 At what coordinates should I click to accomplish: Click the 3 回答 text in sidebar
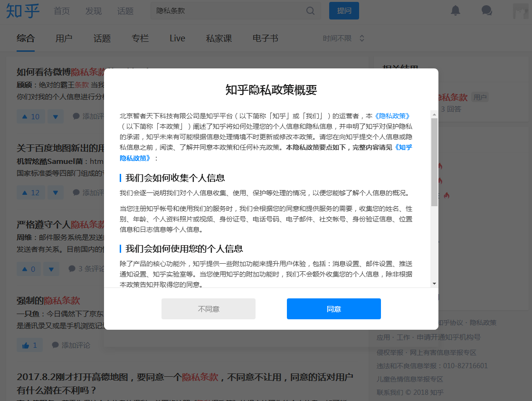[x=451, y=109]
